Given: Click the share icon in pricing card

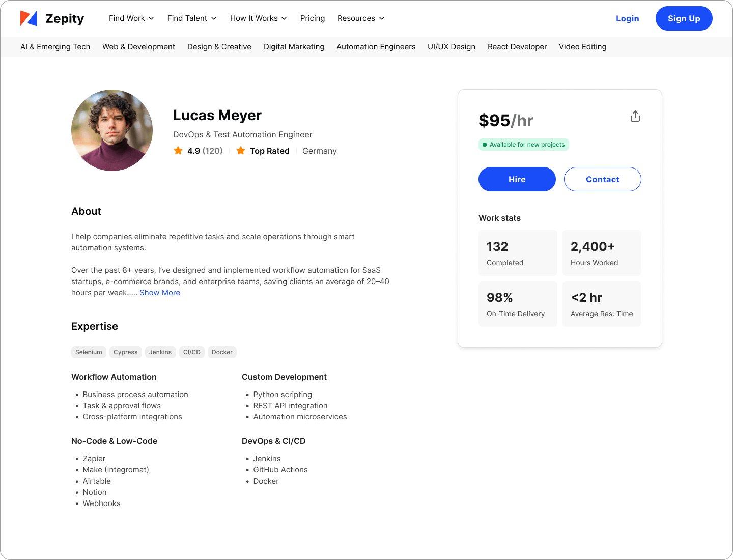Looking at the screenshot, I should (635, 117).
